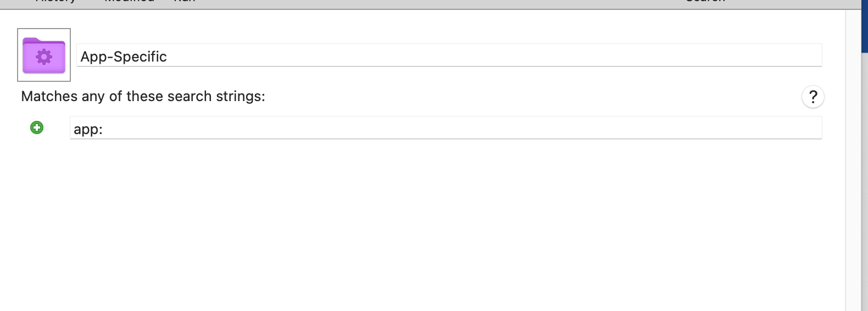
Task: Click the empty far end of group name field
Action: [769, 55]
